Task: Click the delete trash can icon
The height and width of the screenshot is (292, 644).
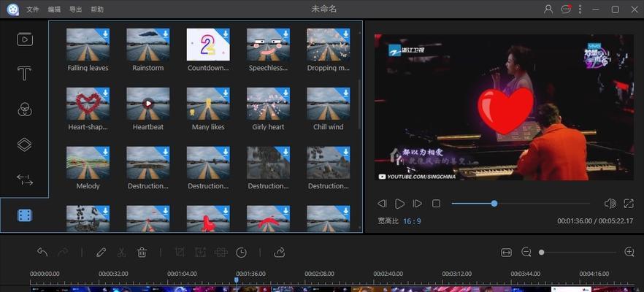Action: coord(142,252)
